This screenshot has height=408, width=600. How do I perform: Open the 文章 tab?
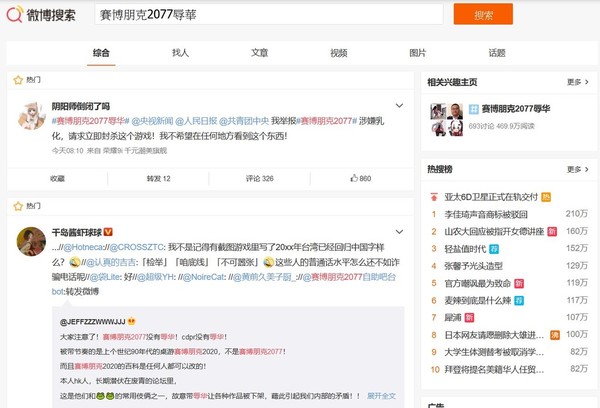coord(259,53)
